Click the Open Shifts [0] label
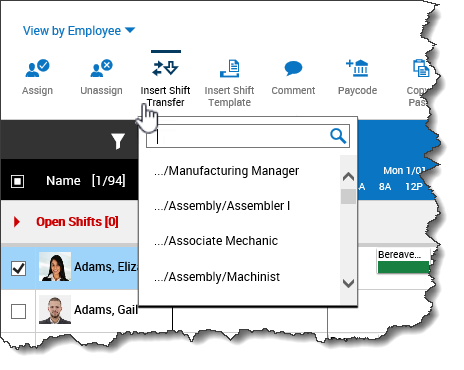Viewport: 464px width, 370px height. (77, 222)
